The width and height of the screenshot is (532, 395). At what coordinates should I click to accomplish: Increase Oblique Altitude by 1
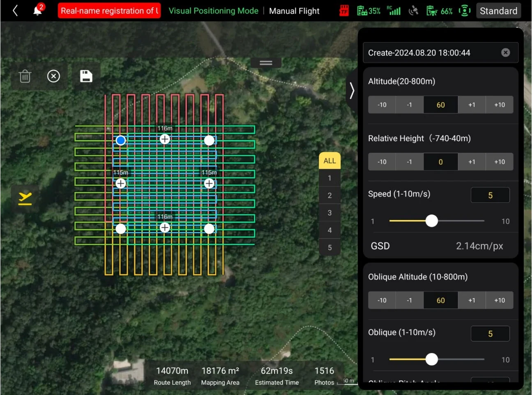(x=472, y=300)
